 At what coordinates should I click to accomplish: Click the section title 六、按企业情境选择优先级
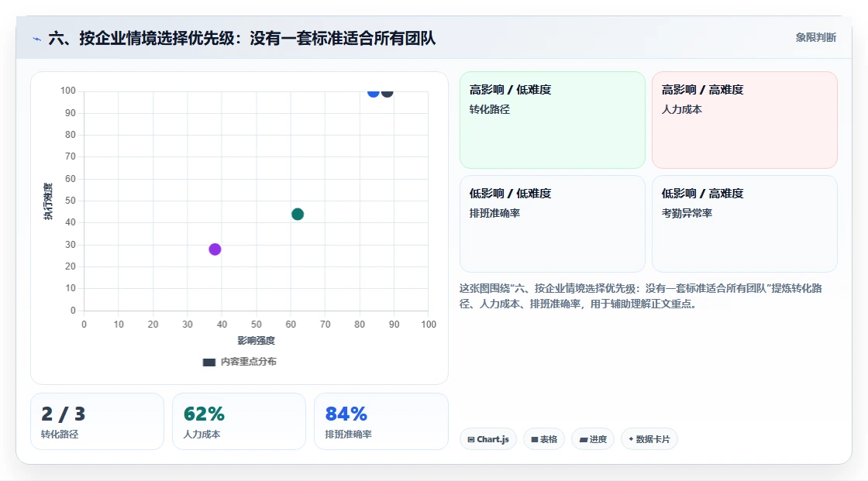pyautogui.click(x=242, y=38)
